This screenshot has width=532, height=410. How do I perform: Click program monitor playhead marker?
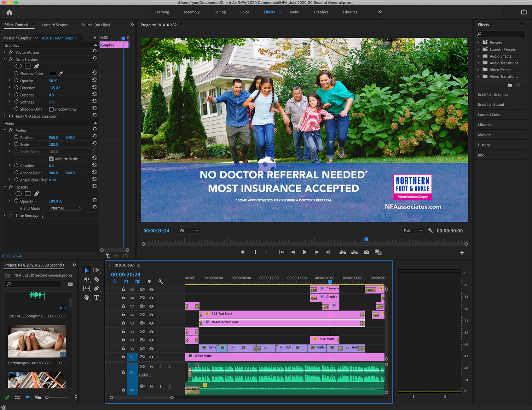366,240
